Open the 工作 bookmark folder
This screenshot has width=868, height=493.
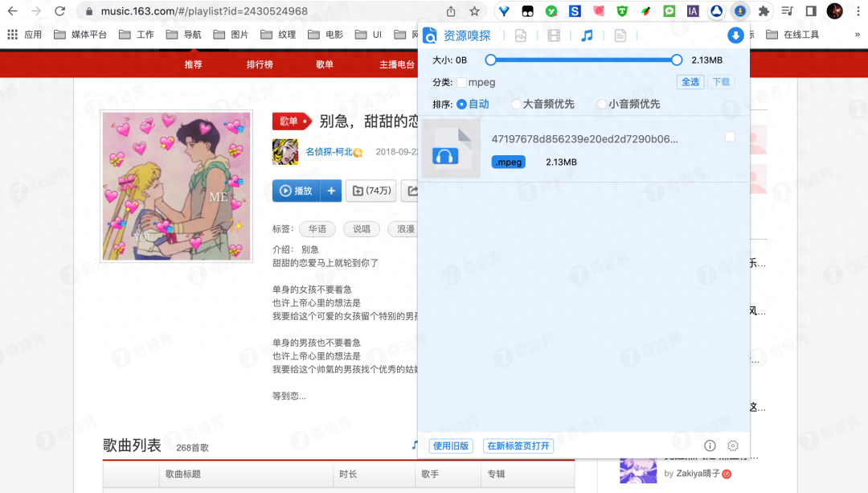point(136,35)
